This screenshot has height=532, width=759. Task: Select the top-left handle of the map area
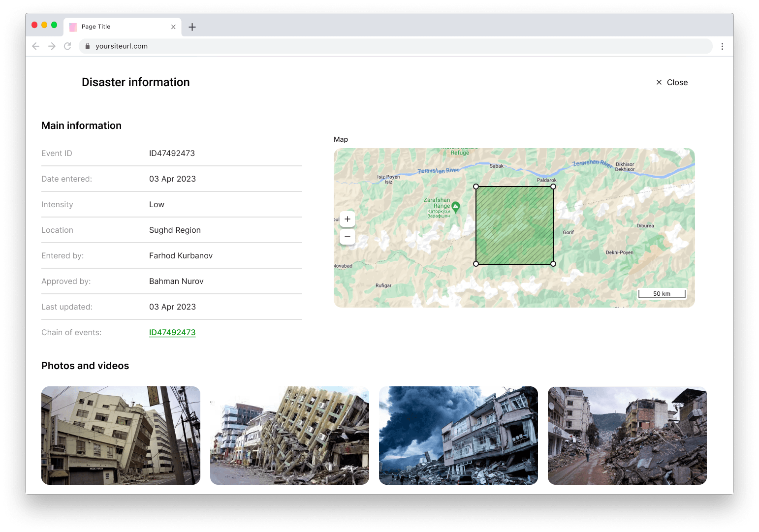pos(476,187)
